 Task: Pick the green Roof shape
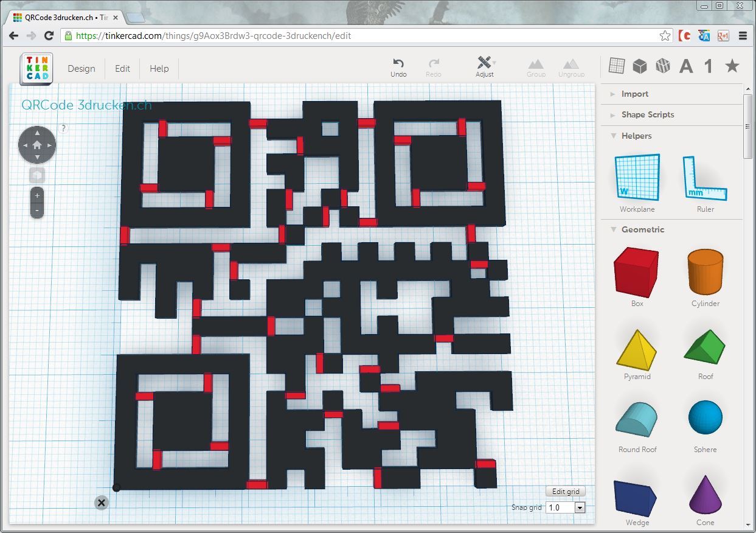coord(705,348)
